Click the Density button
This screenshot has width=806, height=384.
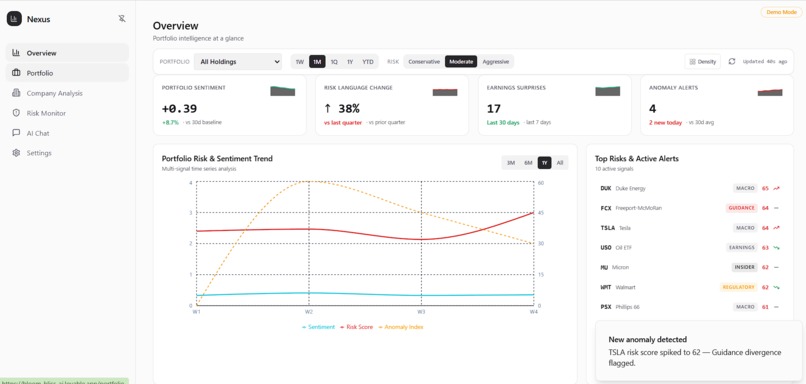pos(703,62)
